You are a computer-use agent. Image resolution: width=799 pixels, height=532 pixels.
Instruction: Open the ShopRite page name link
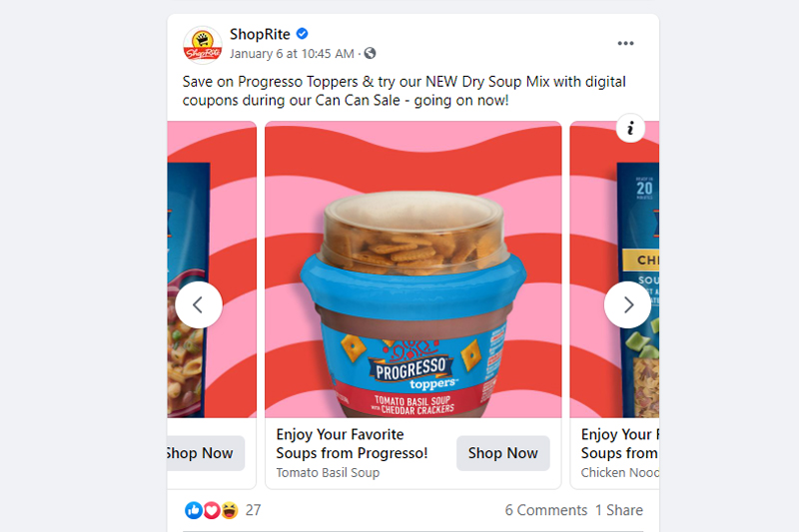260,34
